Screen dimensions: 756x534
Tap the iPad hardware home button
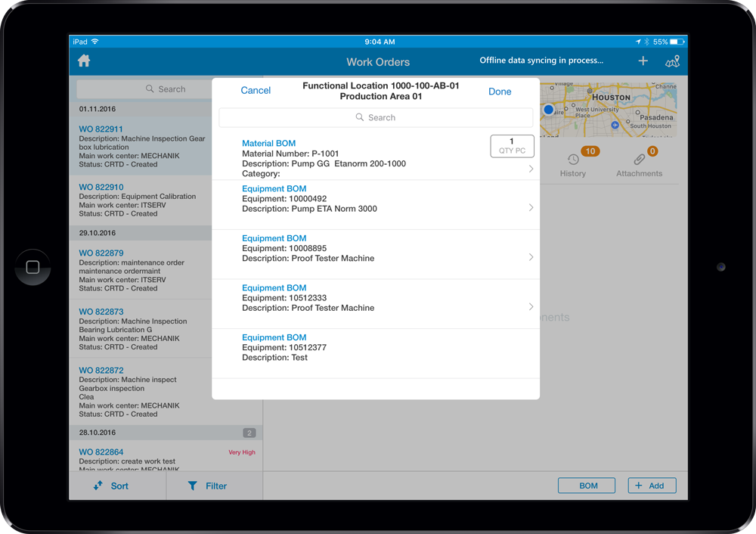(x=33, y=267)
